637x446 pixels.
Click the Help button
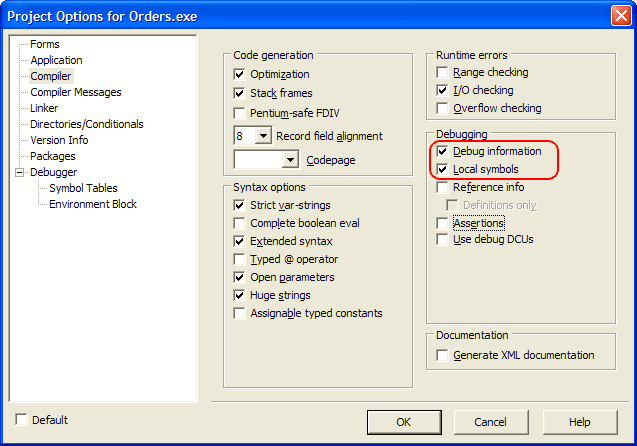click(580, 422)
